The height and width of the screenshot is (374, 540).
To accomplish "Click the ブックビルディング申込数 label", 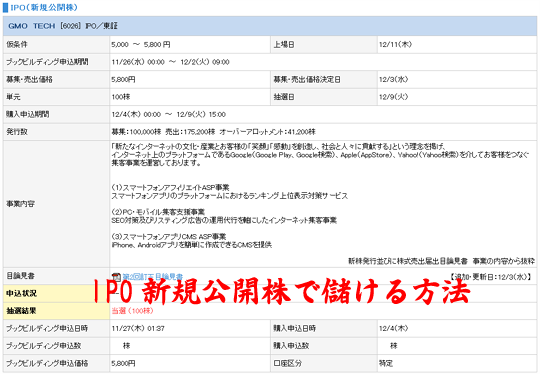I will click(43, 346).
